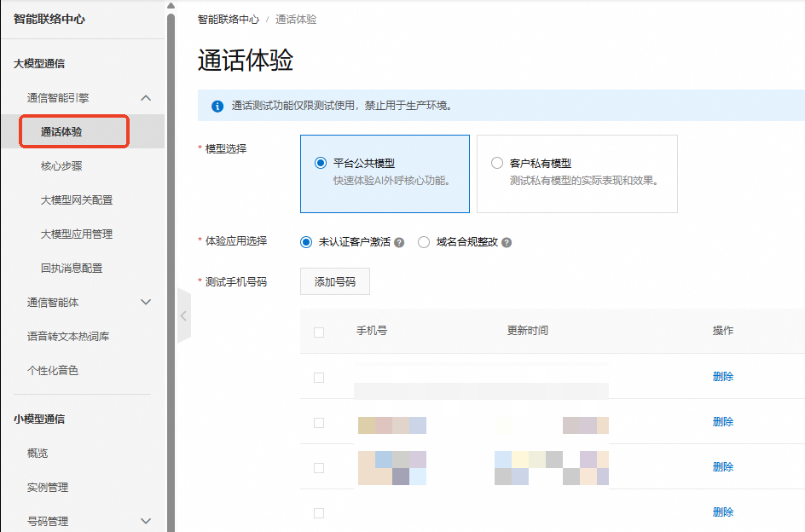Click the 手机号 column header
The image size is (805, 532).
(x=372, y=331)
